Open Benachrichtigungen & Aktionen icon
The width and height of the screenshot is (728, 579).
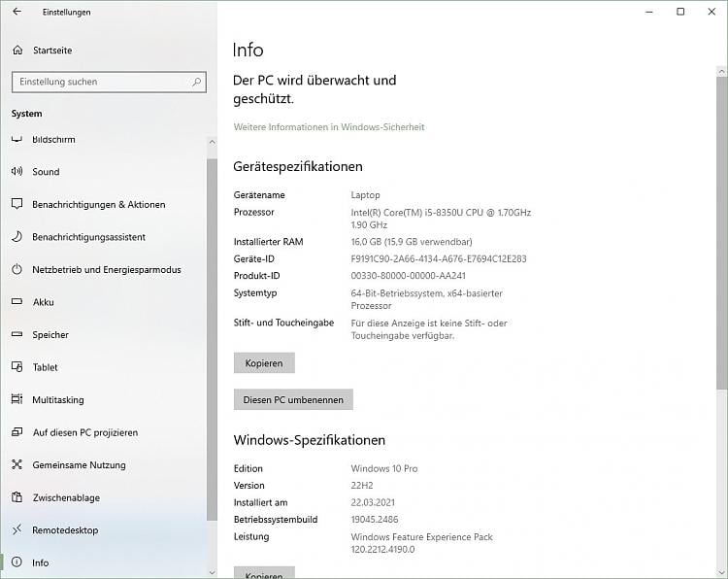[17, 205]
